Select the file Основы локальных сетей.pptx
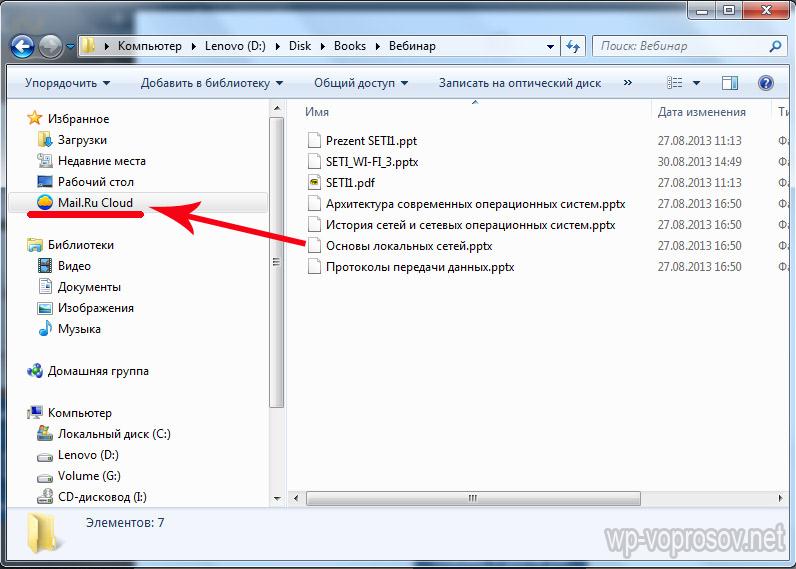The height and width of the screenshot is (569, 796). pyautogui.click(x=409, y=246)
